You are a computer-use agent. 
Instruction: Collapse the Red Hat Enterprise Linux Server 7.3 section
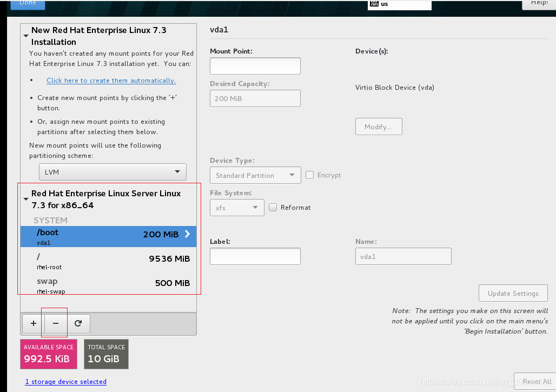(26, 199)
